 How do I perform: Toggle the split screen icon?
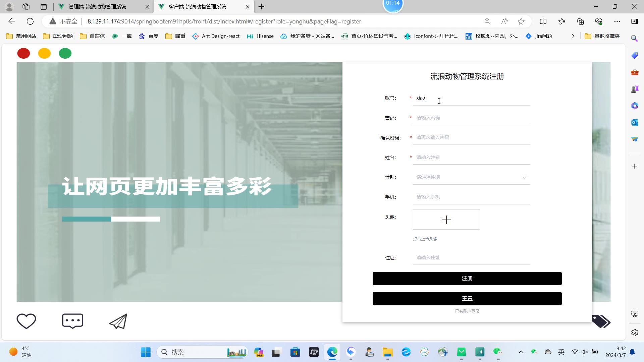click(543, 21)
